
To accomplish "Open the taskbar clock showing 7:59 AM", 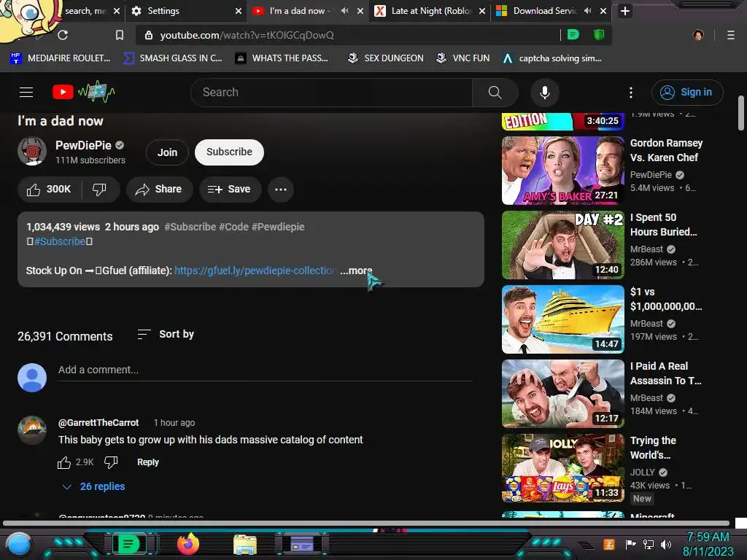I will point(708,544).
